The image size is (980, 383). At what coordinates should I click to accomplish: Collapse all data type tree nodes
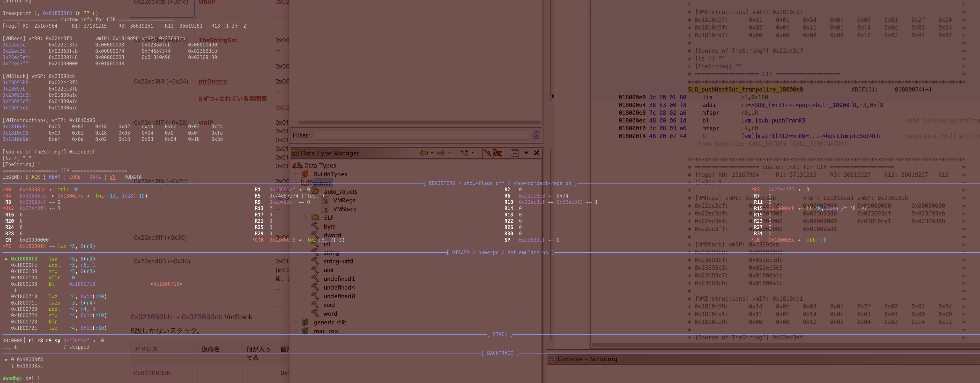click(515, 153)
